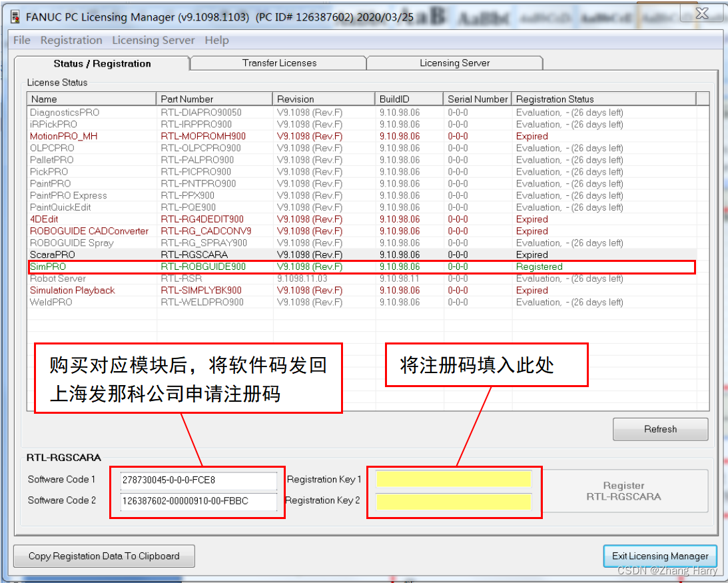
Task: Select the DiagnosticsPRO row
Action: 362,113
